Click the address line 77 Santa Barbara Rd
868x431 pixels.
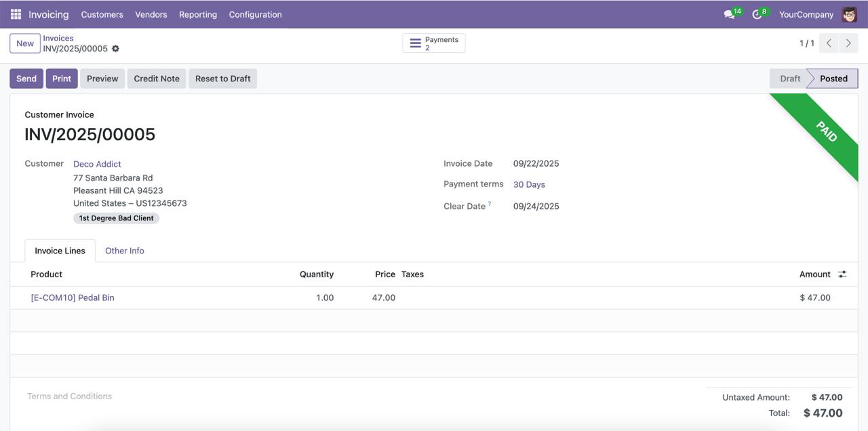pos(113,178)
